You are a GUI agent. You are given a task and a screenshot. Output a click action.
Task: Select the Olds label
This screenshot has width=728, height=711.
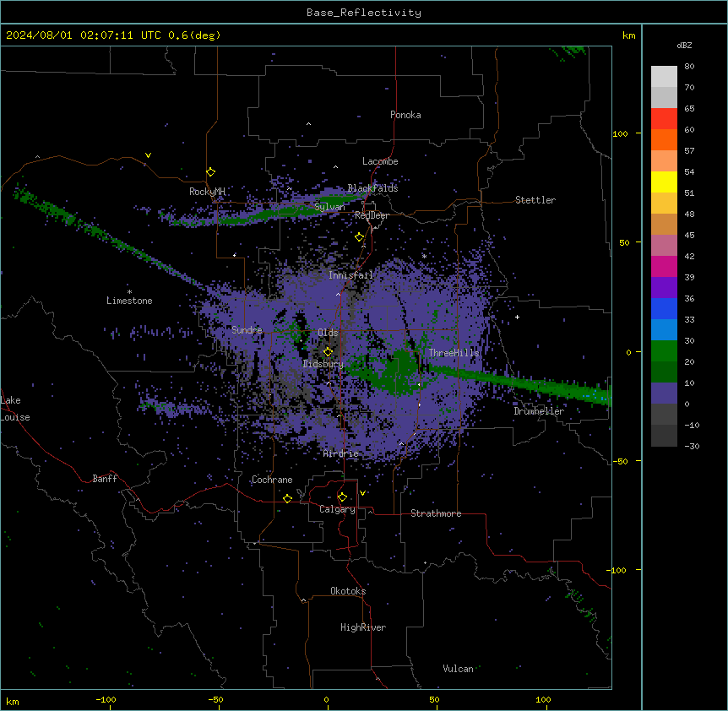[x=328, y=333]
